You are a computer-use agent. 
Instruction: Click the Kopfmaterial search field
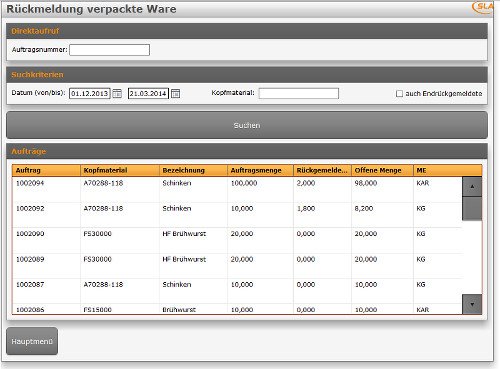(x=299, y=93)
